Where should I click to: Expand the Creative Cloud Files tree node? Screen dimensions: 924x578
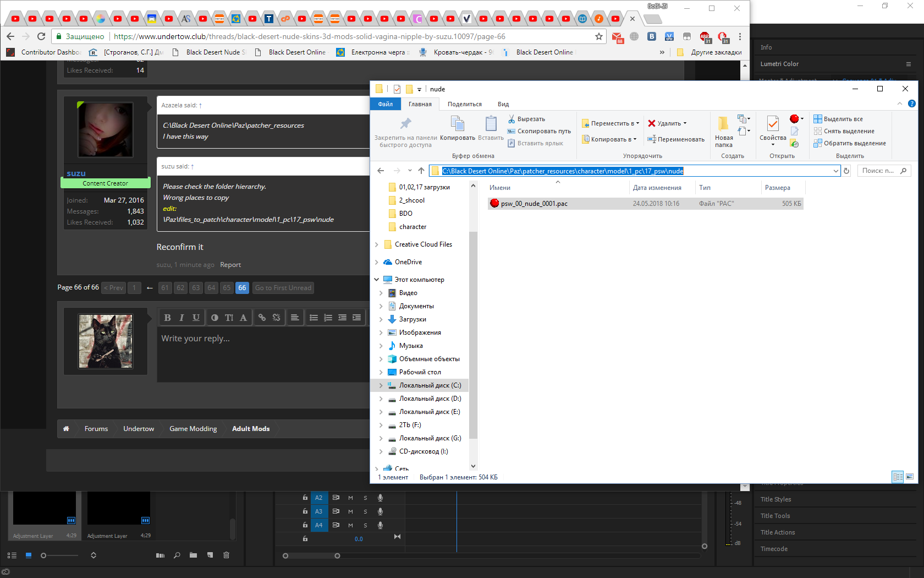377,244
